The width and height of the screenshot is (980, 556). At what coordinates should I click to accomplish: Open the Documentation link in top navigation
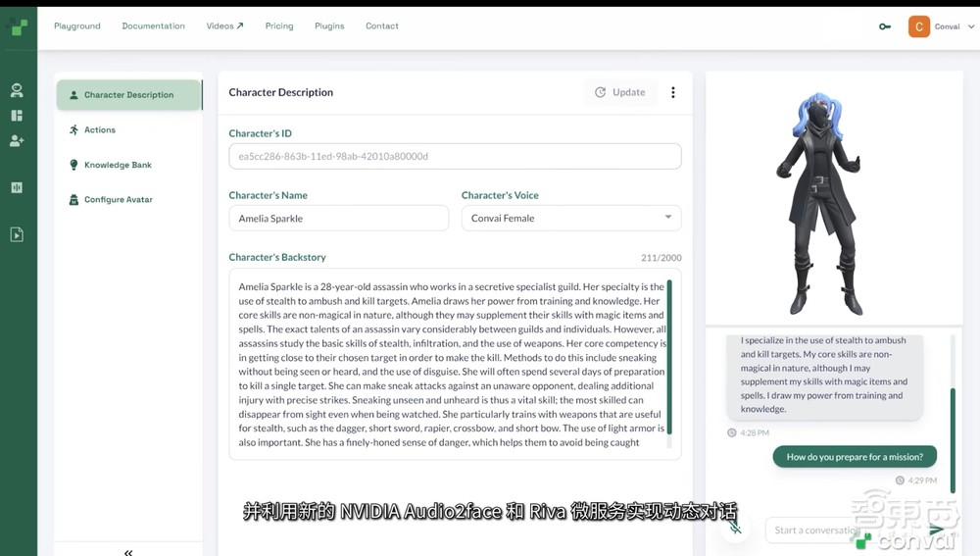pos(153,26)
